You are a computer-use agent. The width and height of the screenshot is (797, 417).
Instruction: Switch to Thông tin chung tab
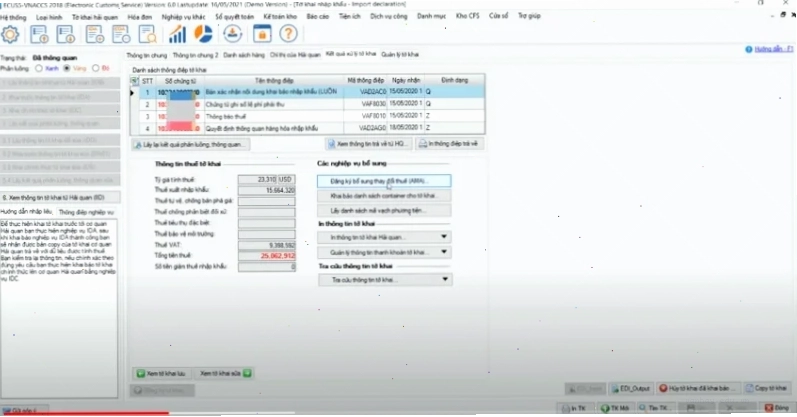146,55
